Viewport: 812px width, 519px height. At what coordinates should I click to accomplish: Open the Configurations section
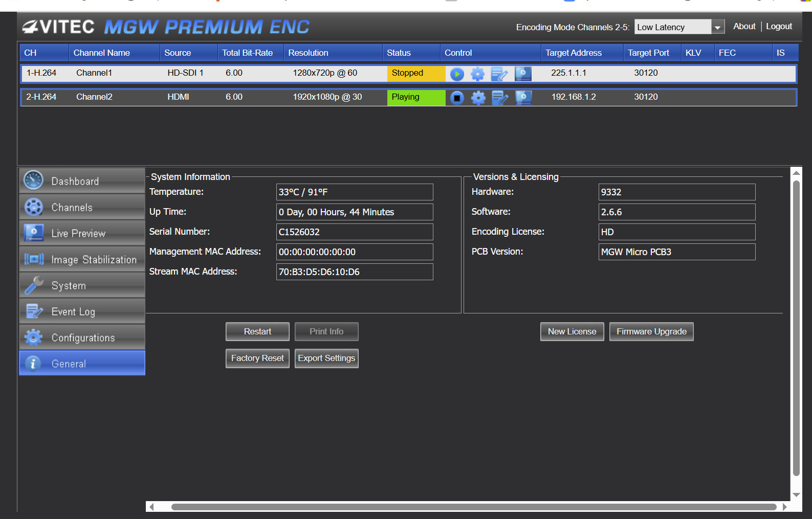point(82,337)
